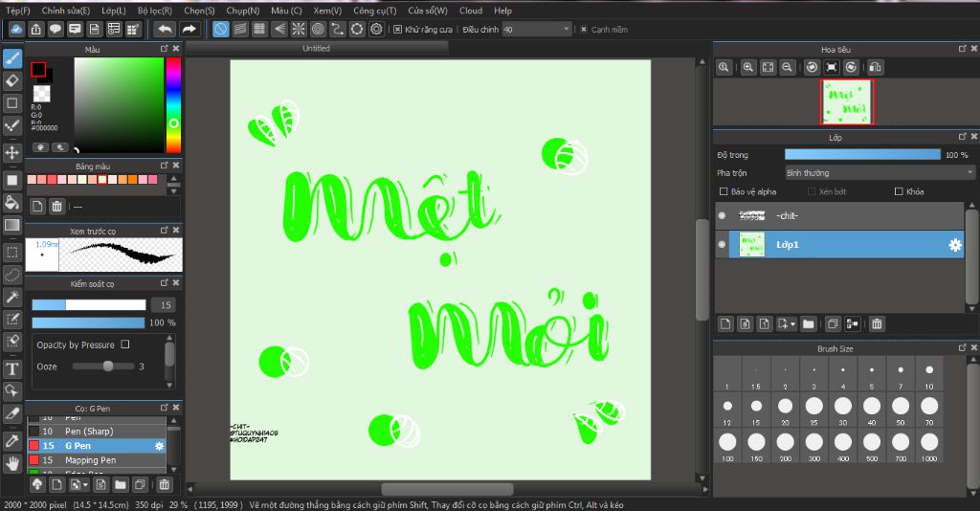Click the Undo arrow in toolbar
Image resolution: width=980 pixels, height=511 pixels.
coord(165,29)
